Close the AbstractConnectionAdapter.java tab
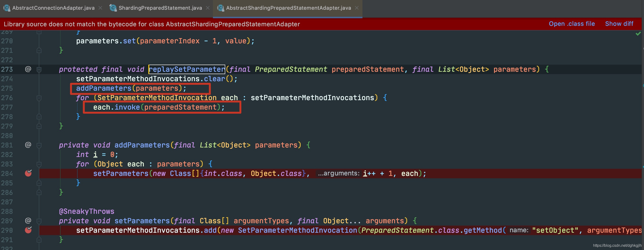 click(100, 8)
